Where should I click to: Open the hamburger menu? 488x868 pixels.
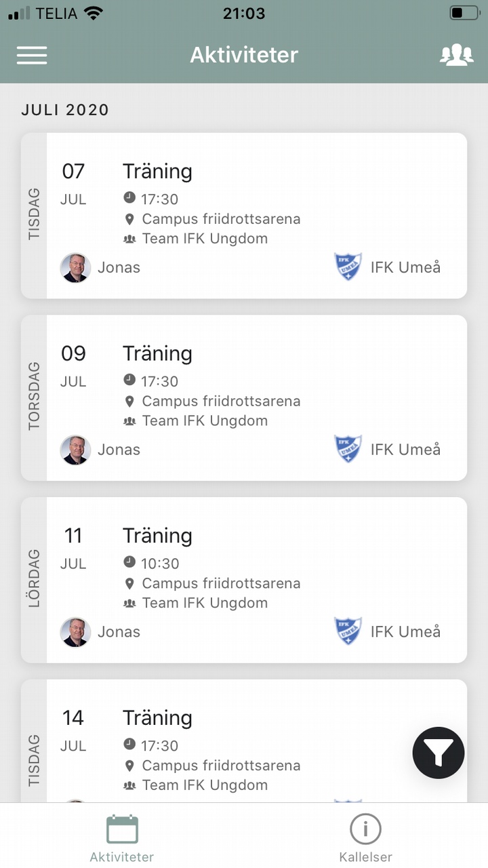click(32, 55)
